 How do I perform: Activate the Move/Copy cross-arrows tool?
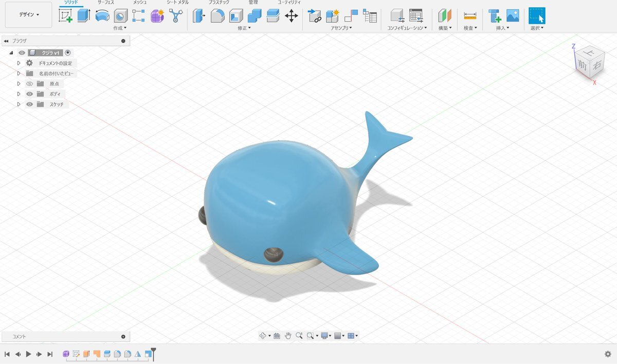tap(292, 16)
